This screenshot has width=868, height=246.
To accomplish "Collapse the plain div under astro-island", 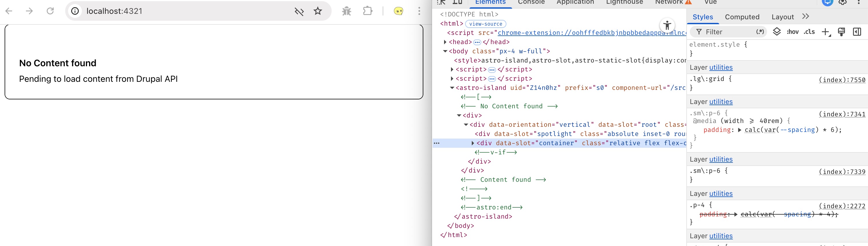I will coord(459,116).
